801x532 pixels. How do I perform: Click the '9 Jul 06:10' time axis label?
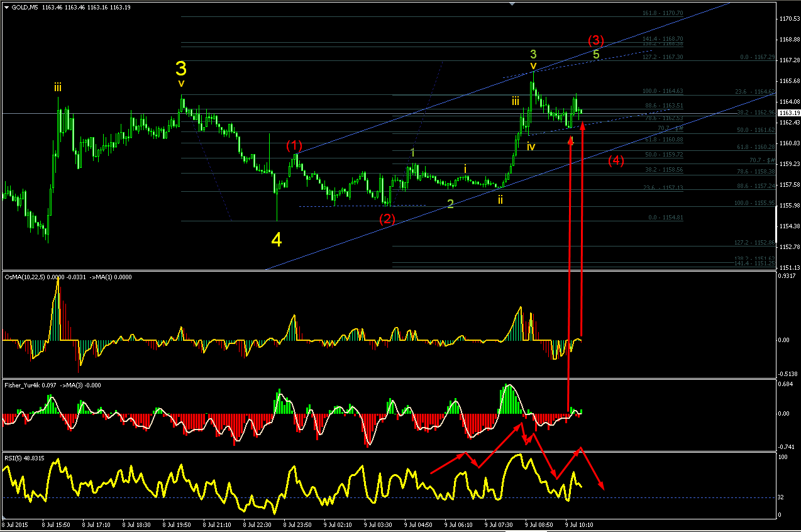click(458, 524)
